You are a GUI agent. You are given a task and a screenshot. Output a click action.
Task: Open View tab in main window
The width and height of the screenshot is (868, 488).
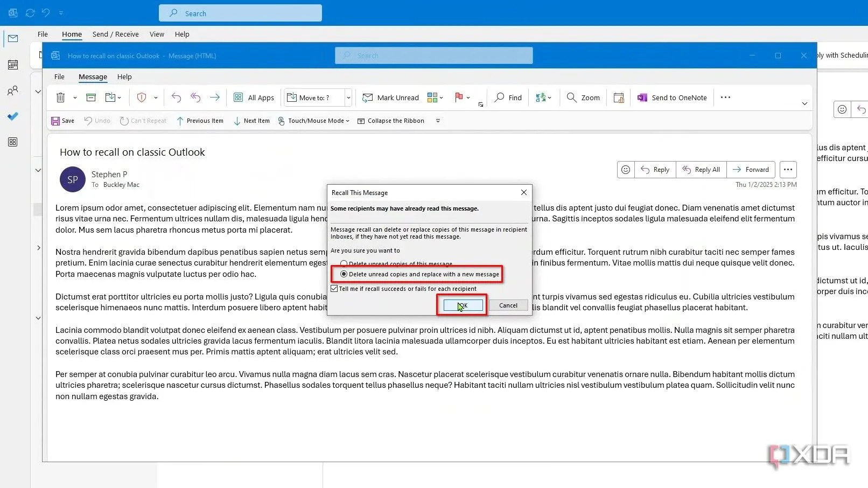click(157, 34)
